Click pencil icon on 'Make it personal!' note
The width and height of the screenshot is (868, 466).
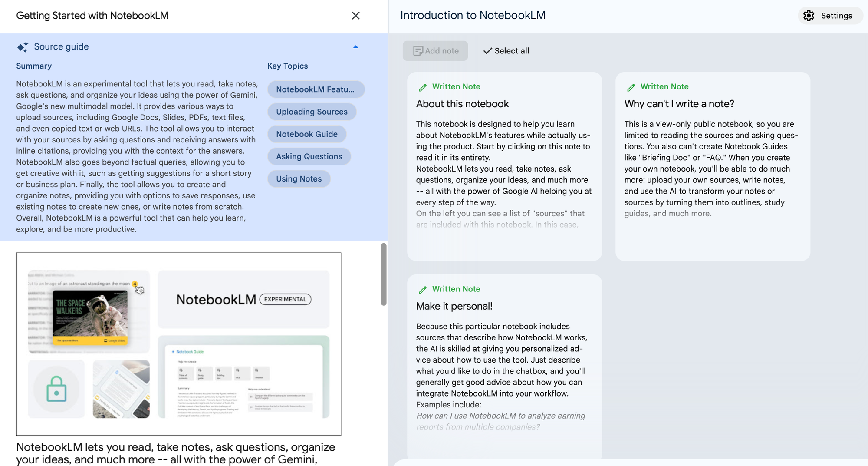pyautogui.click(x=423, y=290)
